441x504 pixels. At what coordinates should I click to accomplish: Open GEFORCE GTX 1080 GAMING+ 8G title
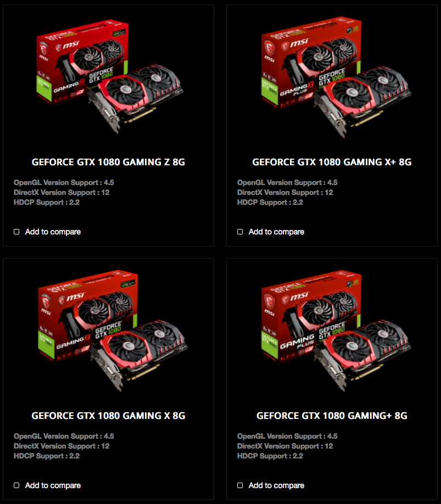click(332, 416)
